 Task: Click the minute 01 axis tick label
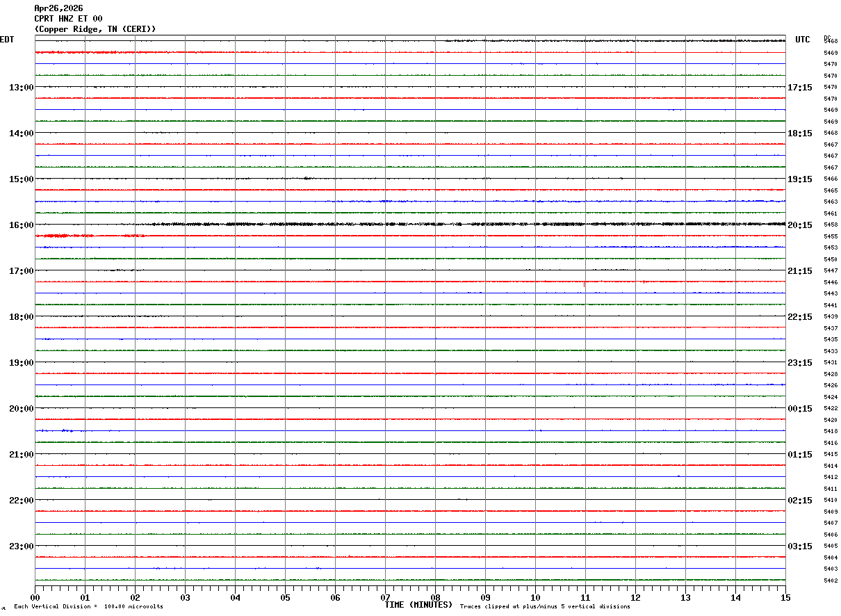coord(85,597)
